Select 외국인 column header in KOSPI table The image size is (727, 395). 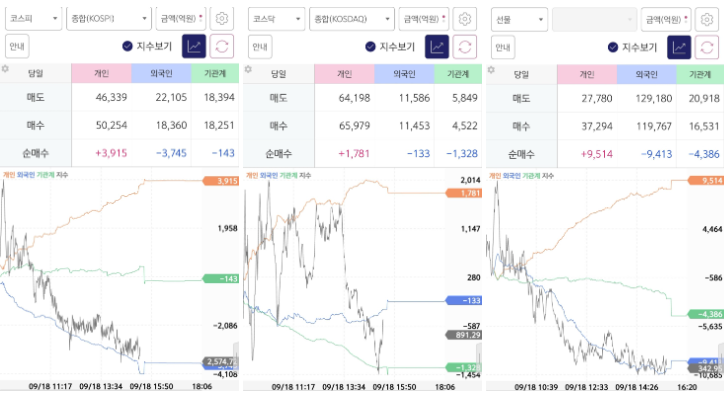coord(161,73)
